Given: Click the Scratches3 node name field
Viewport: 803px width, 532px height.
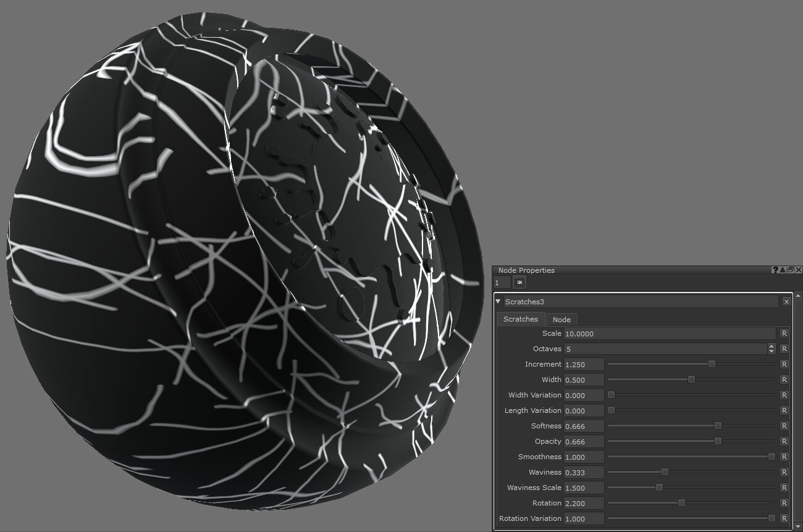Looking at the screenshot, I should point(641,302).
